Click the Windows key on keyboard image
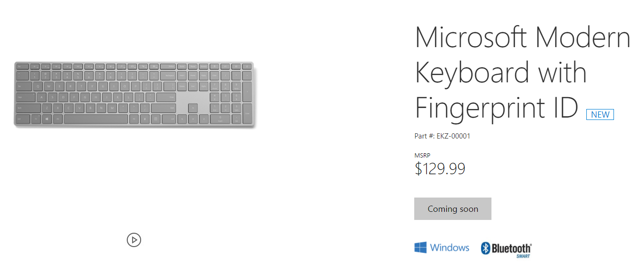Image resolution: width=644 pixels, height=278 pixels. click(x=47, y=119)
